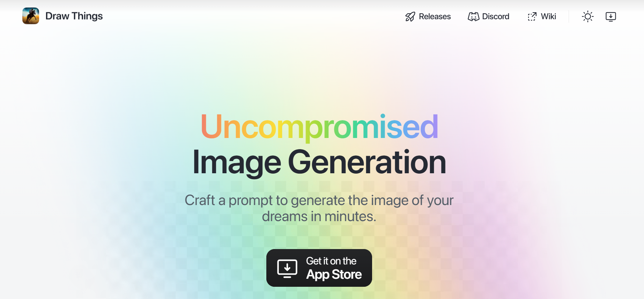Open the Releases page link
This screenshot has height=299, width=644.
coord(435,16)
